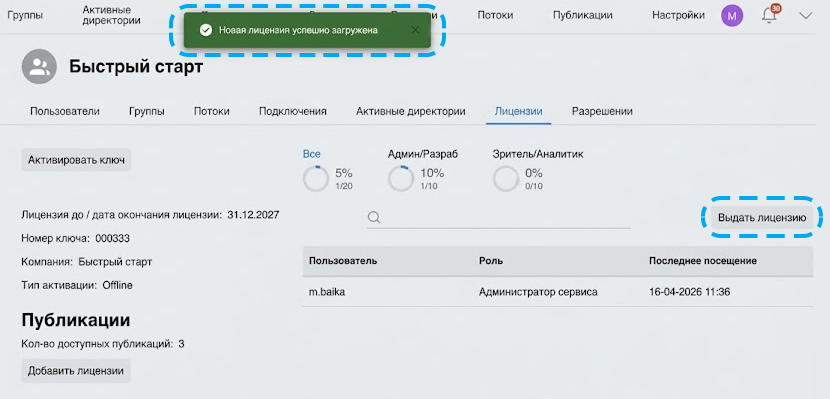Switch to Активные директории tab
The height and width of the screenshot is (399, 830).
point(410,111)
